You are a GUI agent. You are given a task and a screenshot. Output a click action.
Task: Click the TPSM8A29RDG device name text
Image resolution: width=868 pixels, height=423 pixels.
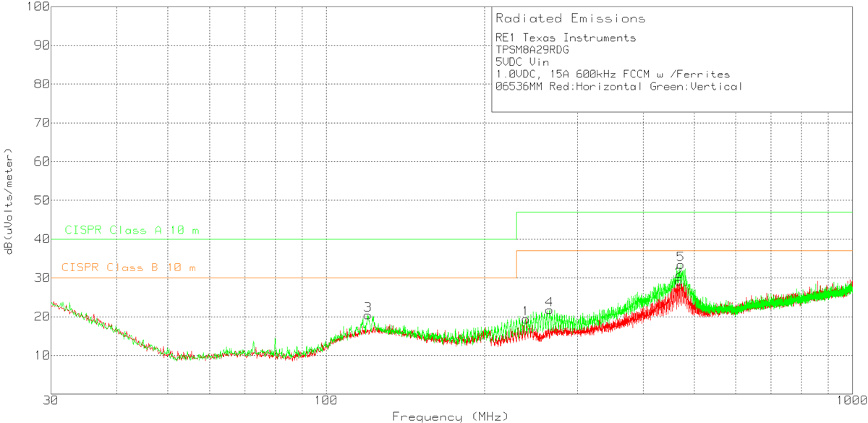pyautogui.click(x=532, y=51)
